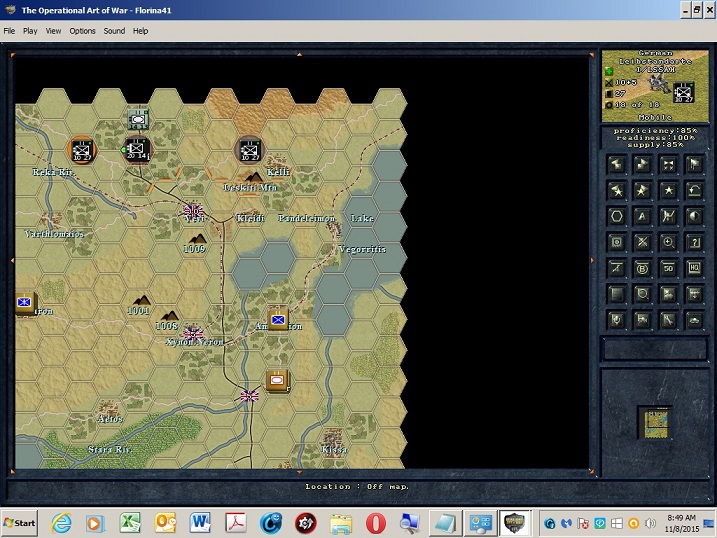Open Microsoft Excel from taskbar

(x=130, y=523)
